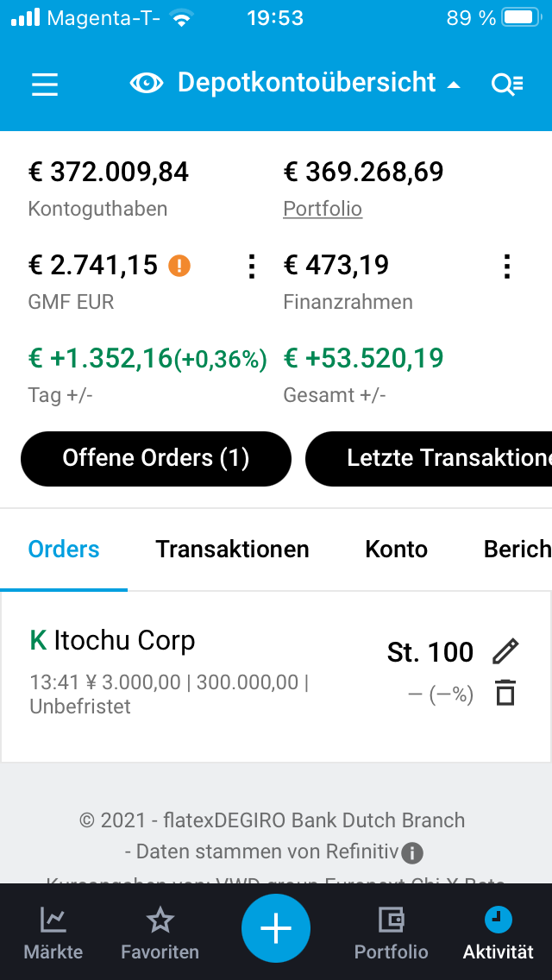Open the Portfolio link under € 369.268,69
The width and height of the screenshot is (552, 980).
[323, 209]
